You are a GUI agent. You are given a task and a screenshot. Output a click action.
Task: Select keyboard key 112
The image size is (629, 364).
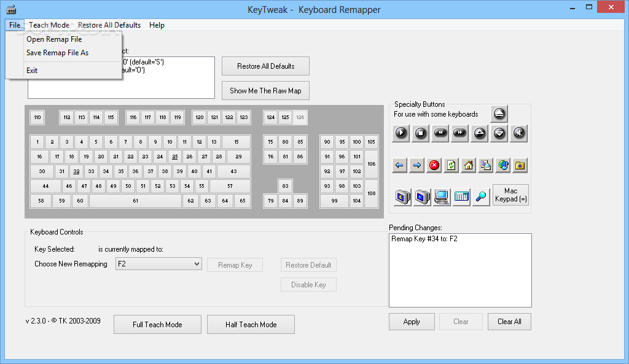67,117
